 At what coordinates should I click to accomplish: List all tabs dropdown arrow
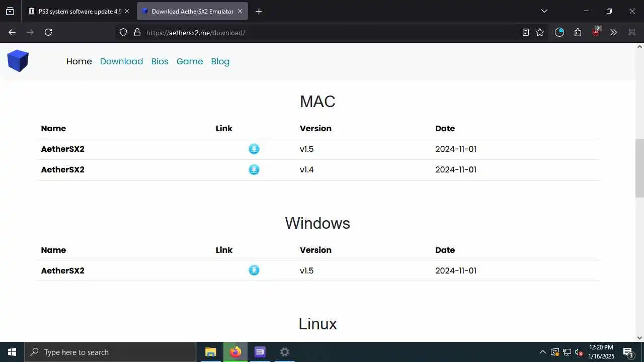click(544, 11)
